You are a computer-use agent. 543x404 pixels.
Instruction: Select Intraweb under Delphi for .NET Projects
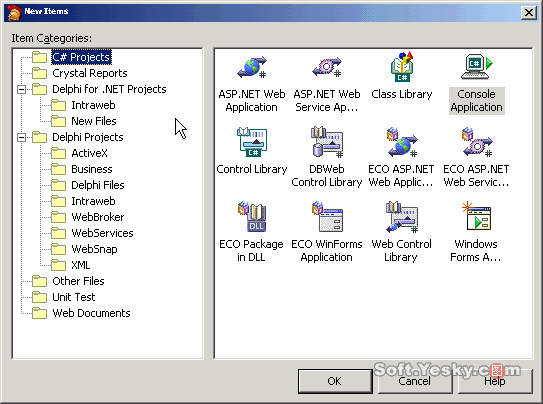click(93, 105)
